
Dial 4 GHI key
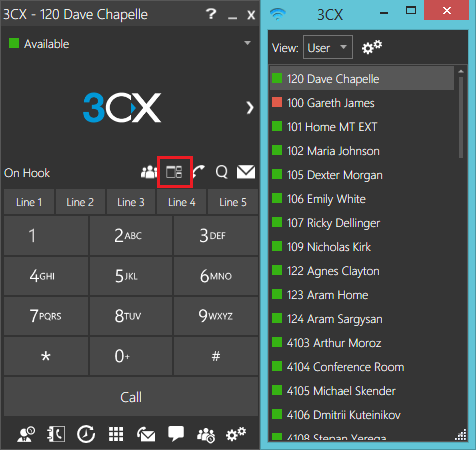coord(46,276)
